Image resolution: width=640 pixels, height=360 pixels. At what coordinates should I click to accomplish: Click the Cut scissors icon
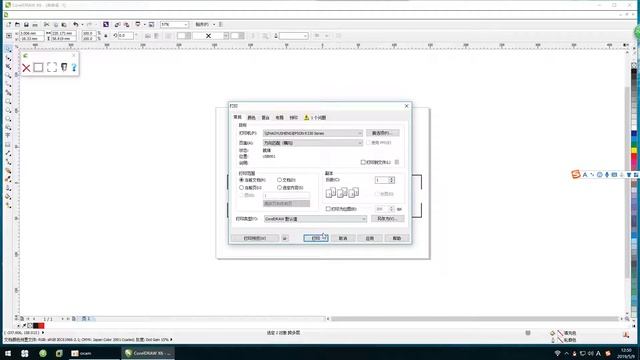pyautogui.click(x=47, y=24)
